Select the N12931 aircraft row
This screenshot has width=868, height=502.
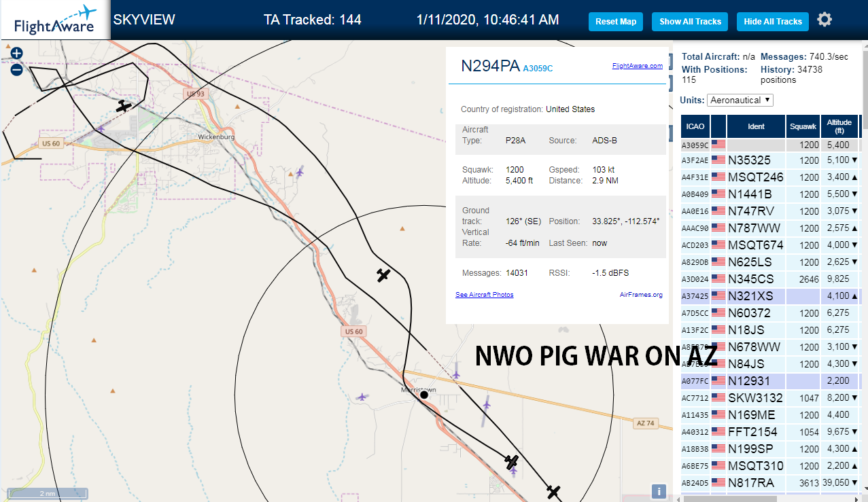tap(771, 381)
